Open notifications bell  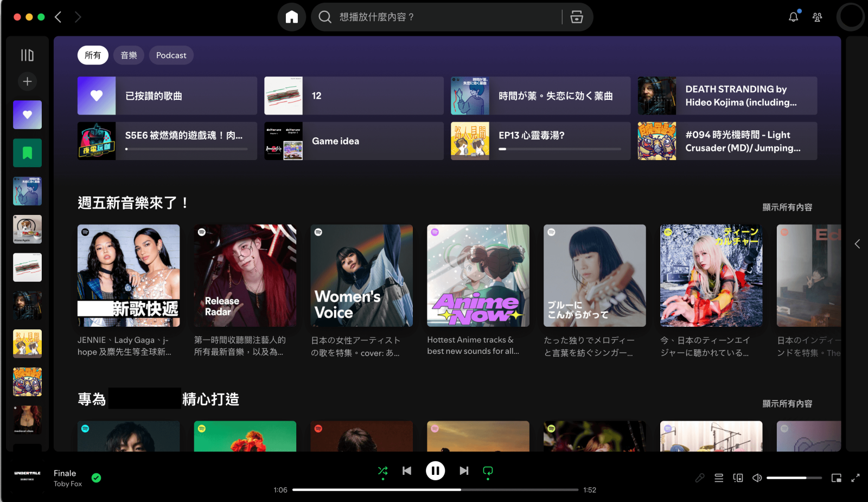pyautogui.click(x=793, y=17)
